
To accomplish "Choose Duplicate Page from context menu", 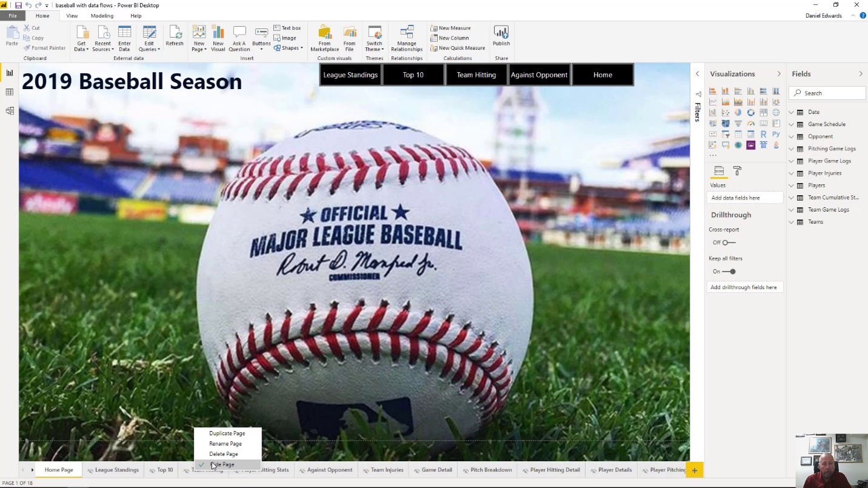I will click(x=227, y=433).
